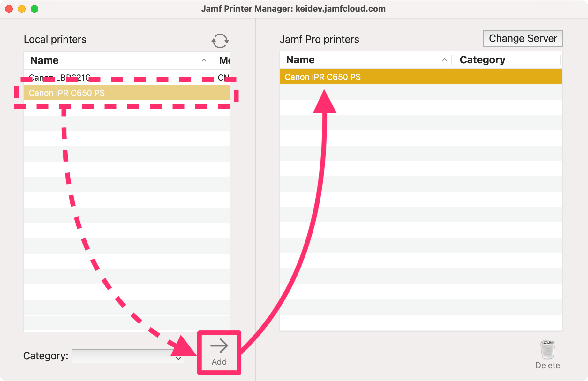
Task: Select Canon LBP621C local printer row
Action: [127, 77]
